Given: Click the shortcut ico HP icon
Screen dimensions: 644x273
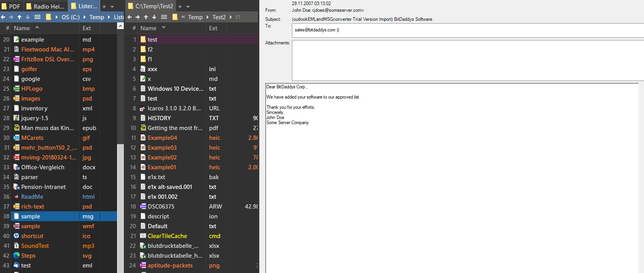Looking at the screenshot, I should (x=17, y=236).
